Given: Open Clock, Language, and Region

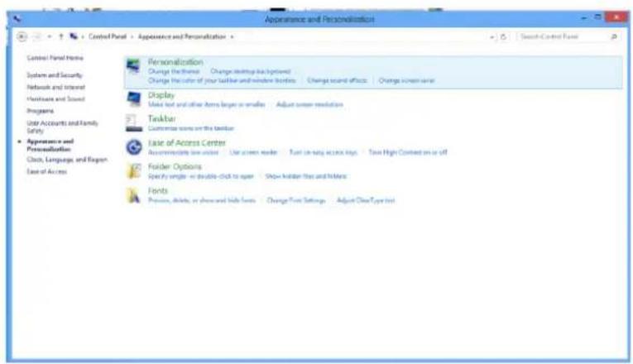Looking at the screenshot, I should [67, 160].
